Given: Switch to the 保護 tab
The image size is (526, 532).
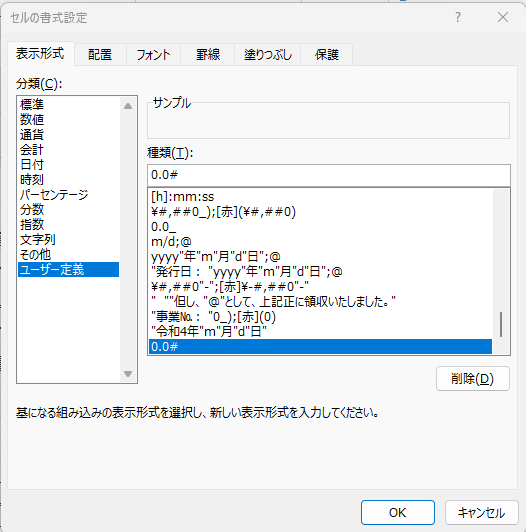Looking at the screenshot, I should tap(326, 54).
